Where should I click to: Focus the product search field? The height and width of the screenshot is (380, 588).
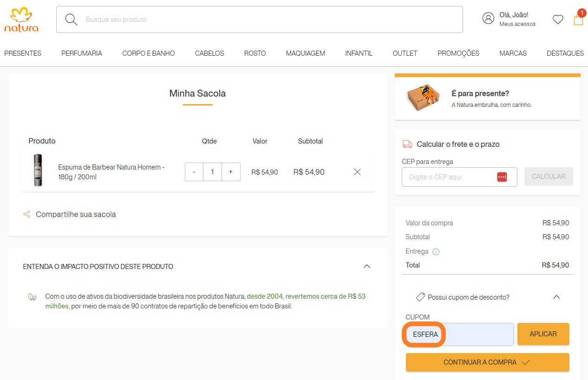click(260, 20)
